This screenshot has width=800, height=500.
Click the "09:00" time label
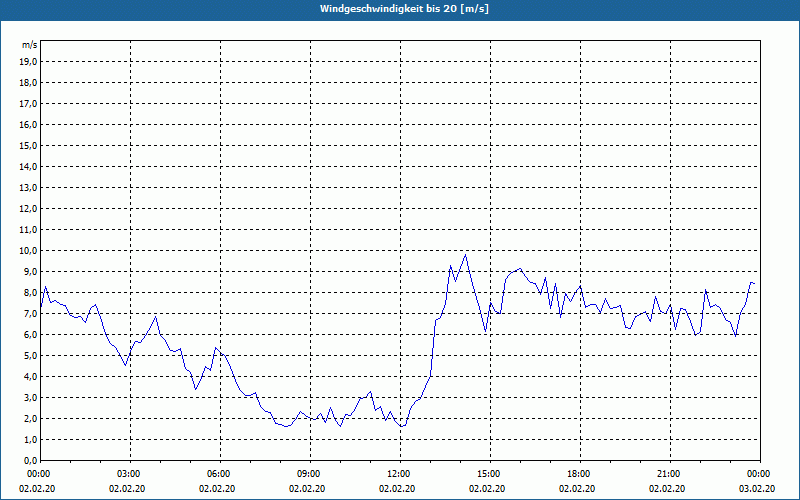pyautogui.click(x=310, y=474)
